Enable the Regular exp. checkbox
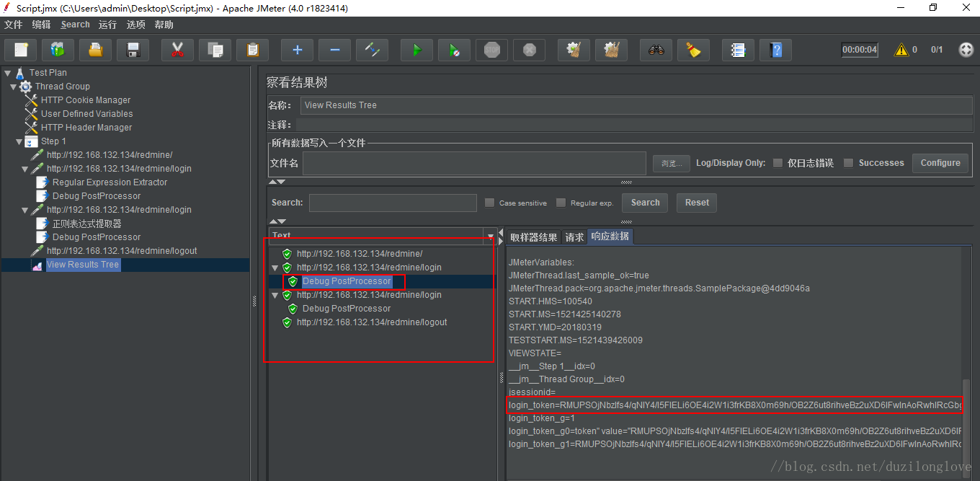The width and height of the screenshot is (980, 481). pyautogui.click(x=561, y=203)
